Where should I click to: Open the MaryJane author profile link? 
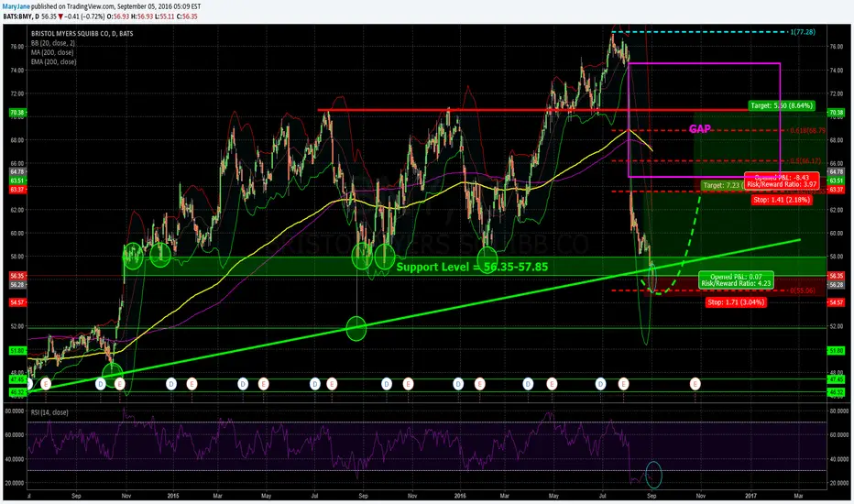click(16, 6)
